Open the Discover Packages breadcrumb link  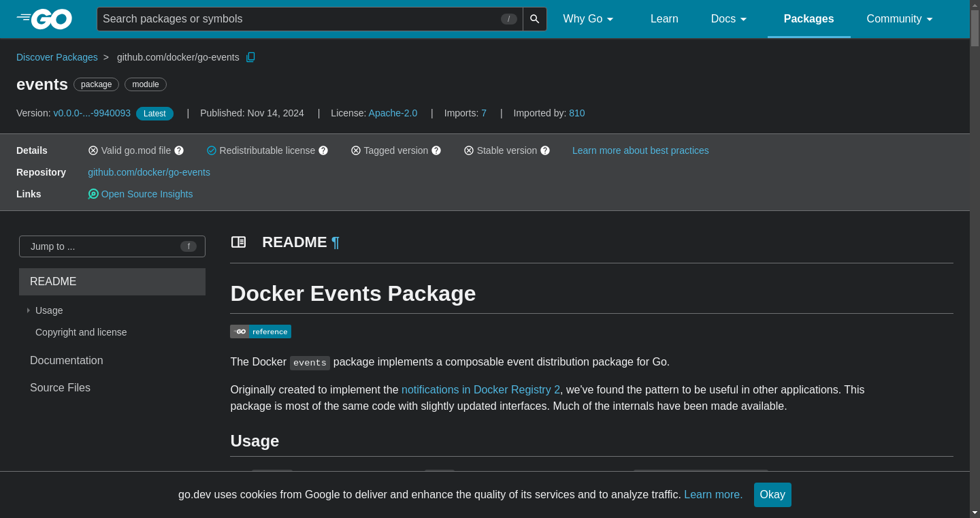tap(57, 57)
